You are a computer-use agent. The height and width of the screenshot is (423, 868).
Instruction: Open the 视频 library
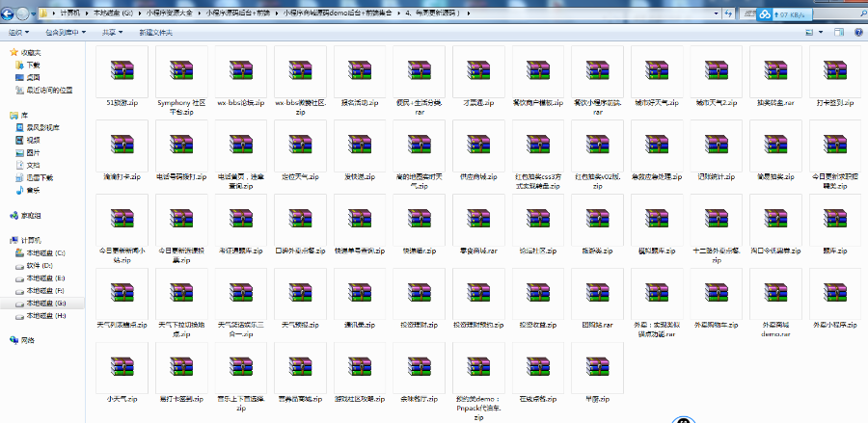33,141
